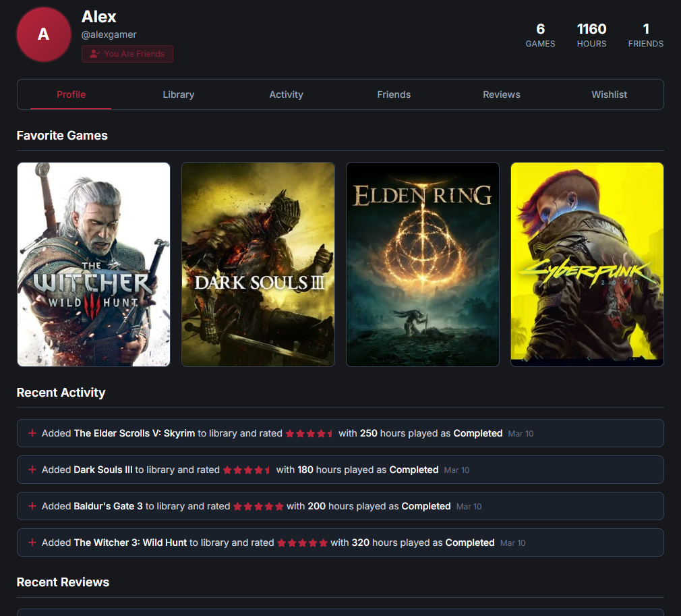681x616 pixels.
Task: Click The Elder Scrolls V: Skyrim title
Action: pos(134,433)
